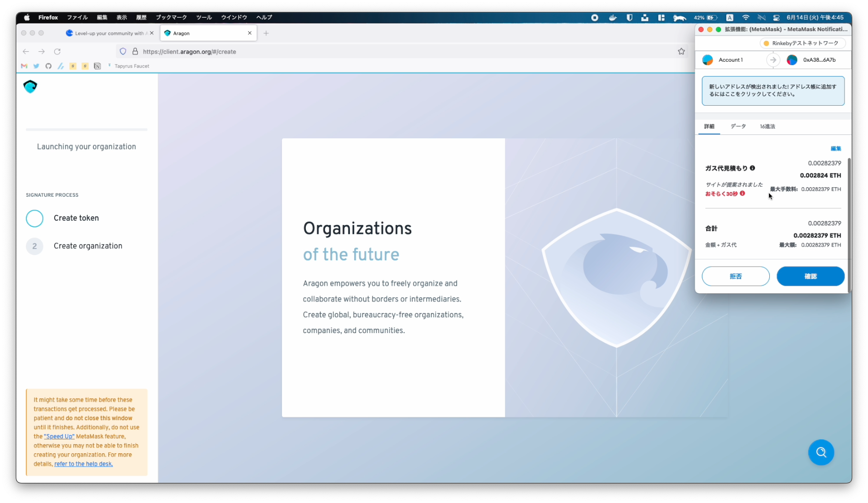Reload the page with refresh icon
The height and width of the screenshot is (503, 868).
coord(57,52)
